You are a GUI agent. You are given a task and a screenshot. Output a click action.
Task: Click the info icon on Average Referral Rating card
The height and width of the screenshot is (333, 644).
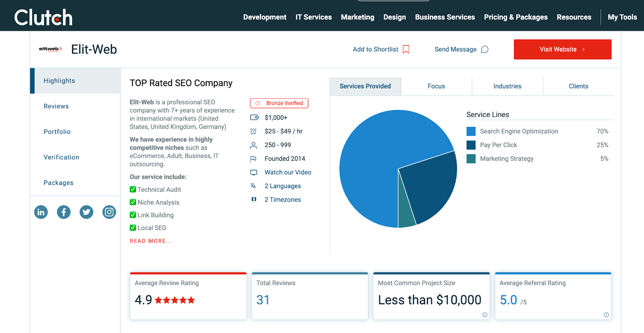click(x=606, y=315)
